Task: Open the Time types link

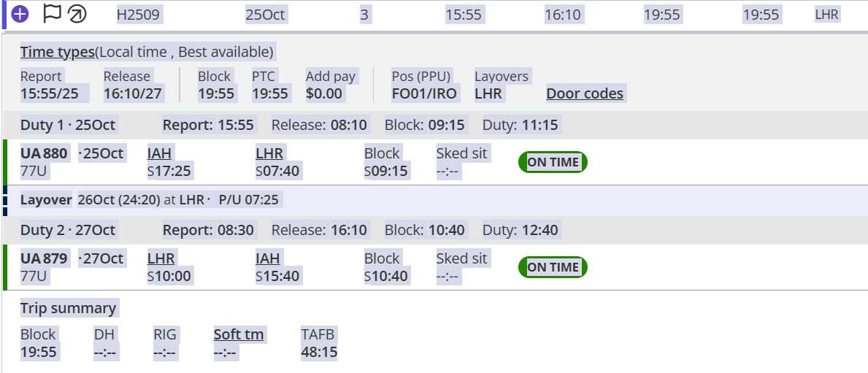Action: (58, 52)
